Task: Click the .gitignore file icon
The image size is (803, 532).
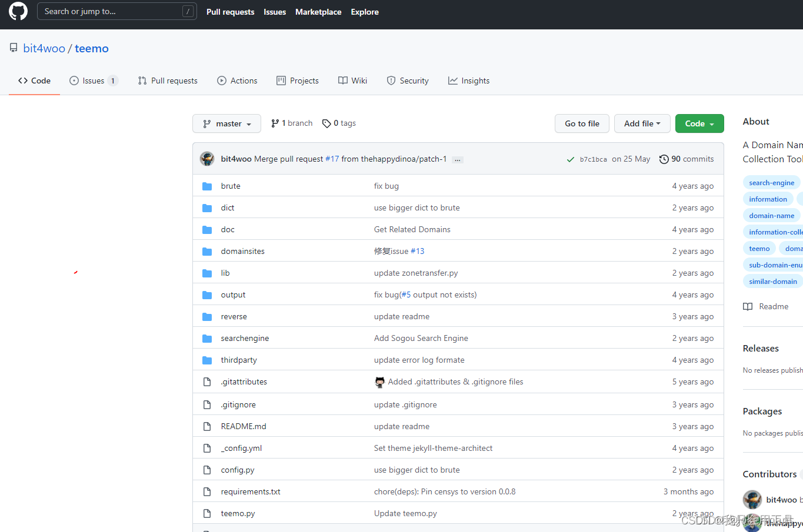Action: point(207,404)
